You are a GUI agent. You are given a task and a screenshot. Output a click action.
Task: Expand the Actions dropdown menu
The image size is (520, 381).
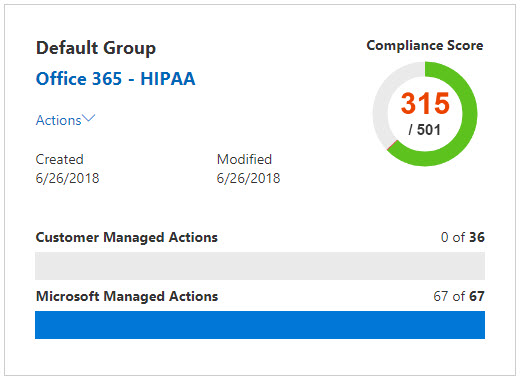[65, 120]
